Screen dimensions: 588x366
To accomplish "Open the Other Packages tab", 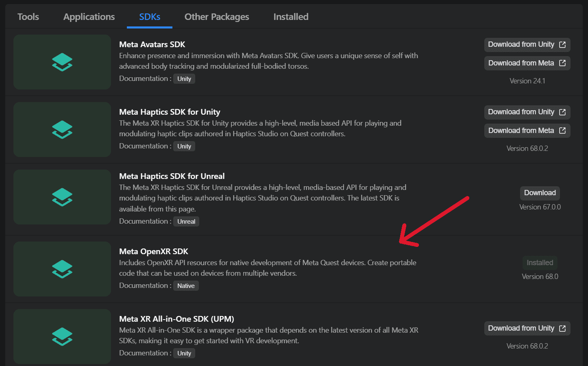I will pos(217,17).
